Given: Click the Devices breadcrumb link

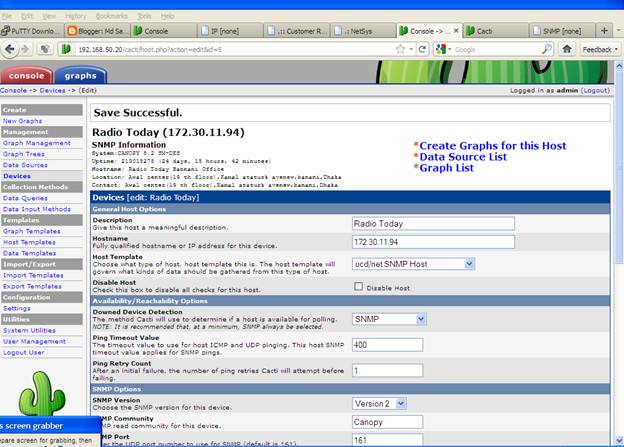Looking at the screenshot, I should pos(53,90).
